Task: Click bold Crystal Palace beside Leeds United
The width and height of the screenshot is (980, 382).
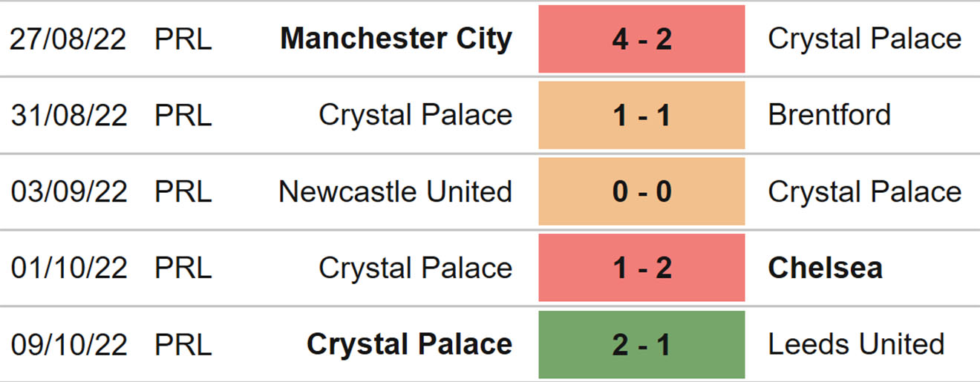Action: 409,345
